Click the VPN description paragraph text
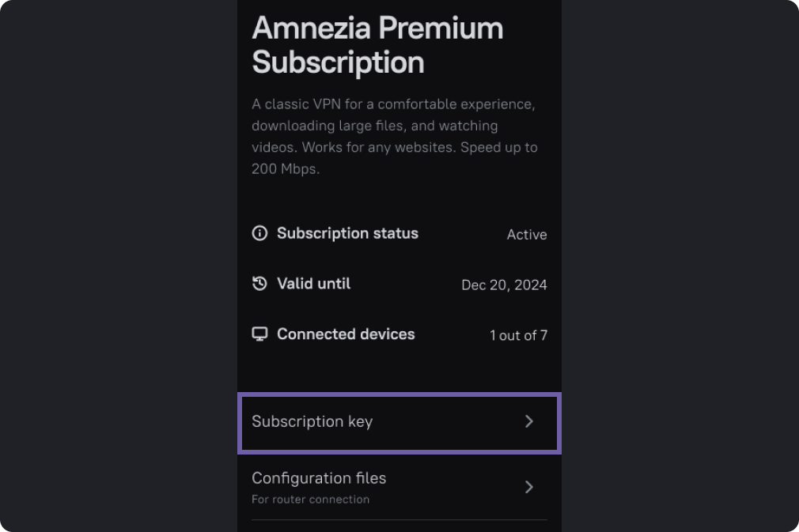Image resolution: width=799 pixels, height=532 pixels. click(x=395, y=137)
